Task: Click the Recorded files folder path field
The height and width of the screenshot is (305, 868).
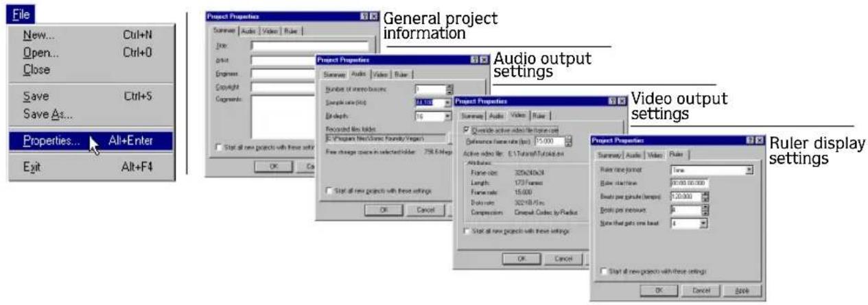Action: pyautogui.click(x=386, y=139)
